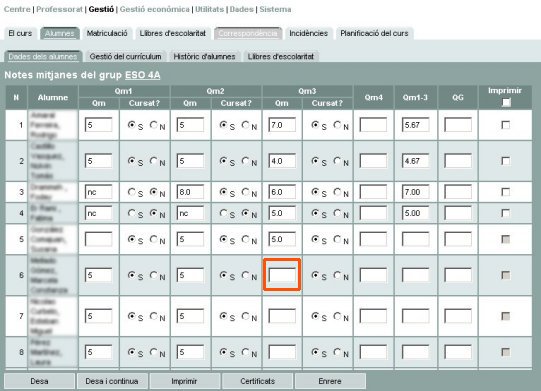
Task: Switch to the El curs tab
Action: (20, 33)
